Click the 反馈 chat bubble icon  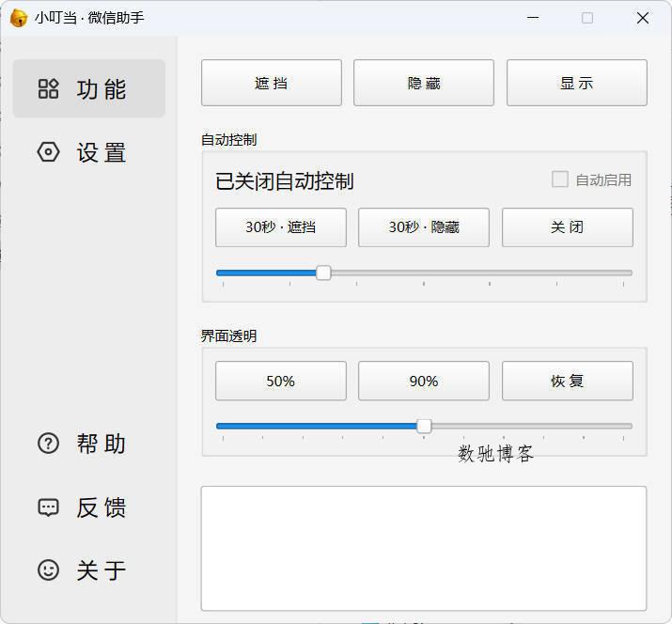click(x=48, y=507)
